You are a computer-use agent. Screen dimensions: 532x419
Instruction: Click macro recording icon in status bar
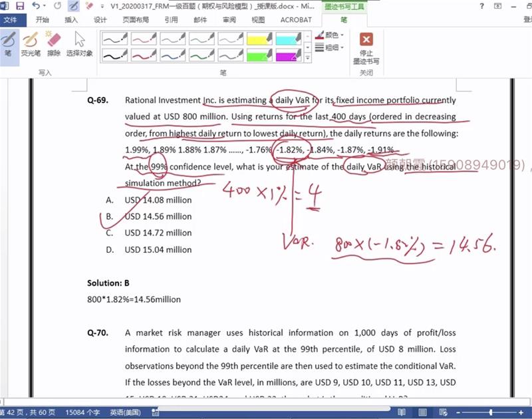(155, 412)
